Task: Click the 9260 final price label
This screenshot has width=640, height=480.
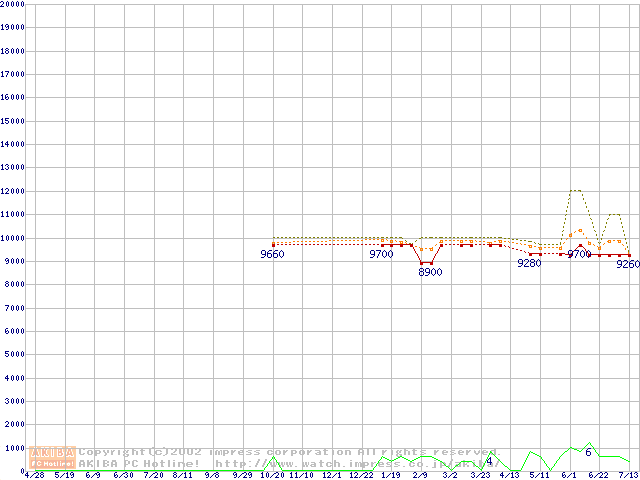Action: pos(628,264)
